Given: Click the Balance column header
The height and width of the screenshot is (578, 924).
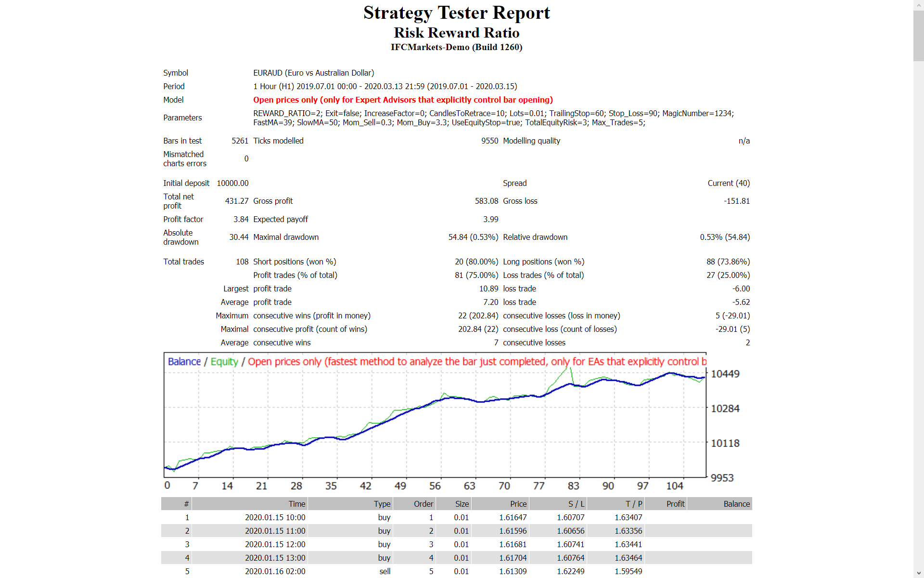Looking at the screenshot, I should coord(737,503).
